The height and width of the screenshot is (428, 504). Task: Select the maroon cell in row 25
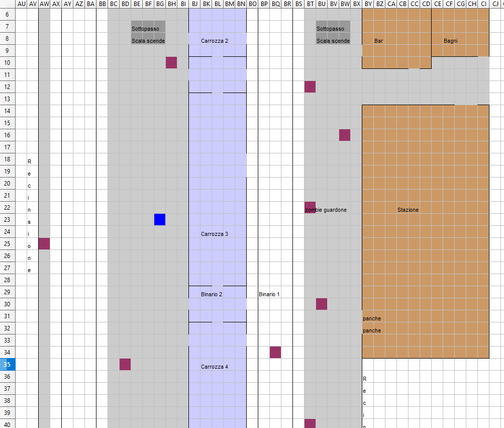(x=44, y=243)
